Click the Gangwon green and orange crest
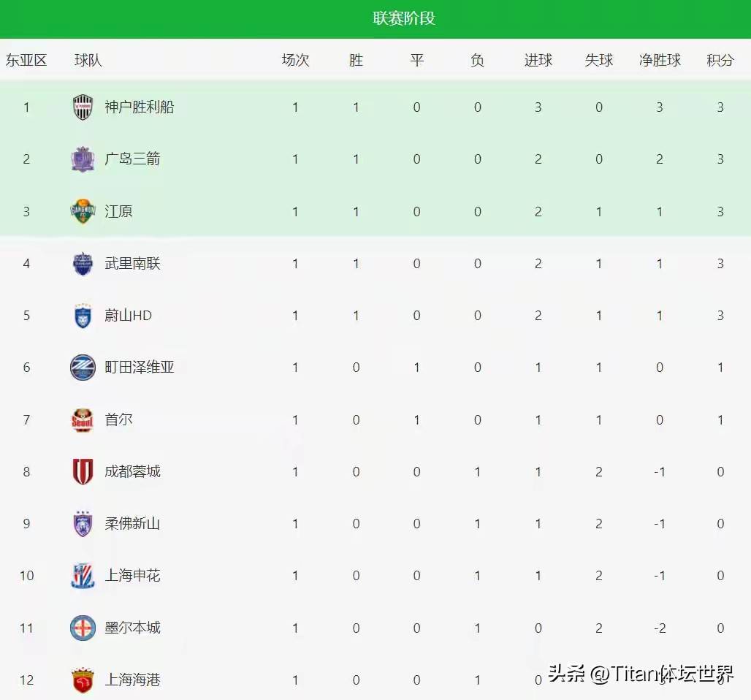The height and width of the screenshot is (700, 751). [x=83, y=211]
